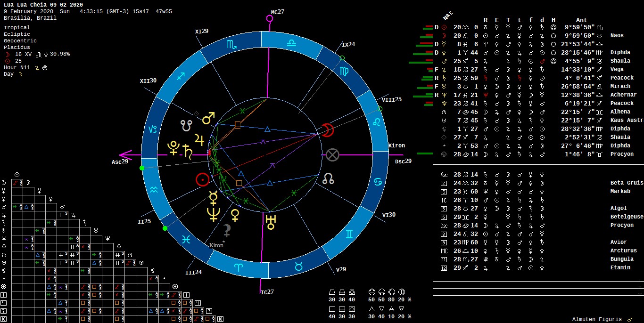Click the VI30 house cusp label
This screenshot has width=644, height=323.
point(389,215)
